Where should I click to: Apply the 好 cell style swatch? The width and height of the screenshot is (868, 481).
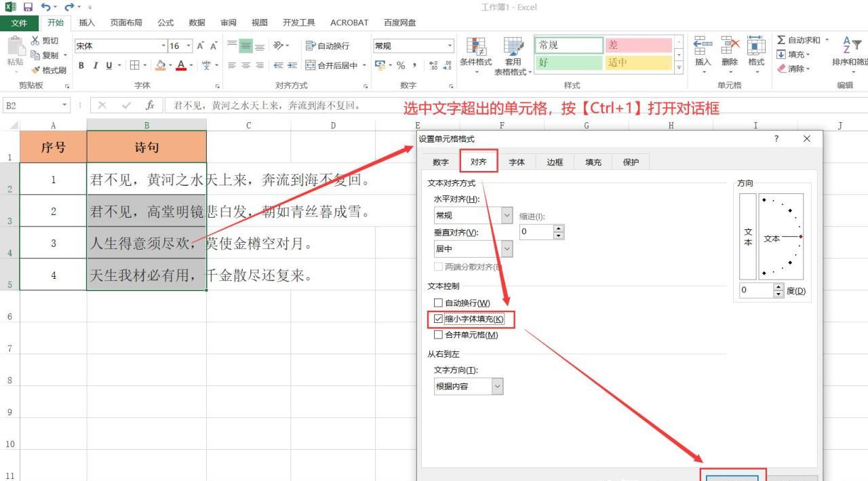tap(568, 63)
